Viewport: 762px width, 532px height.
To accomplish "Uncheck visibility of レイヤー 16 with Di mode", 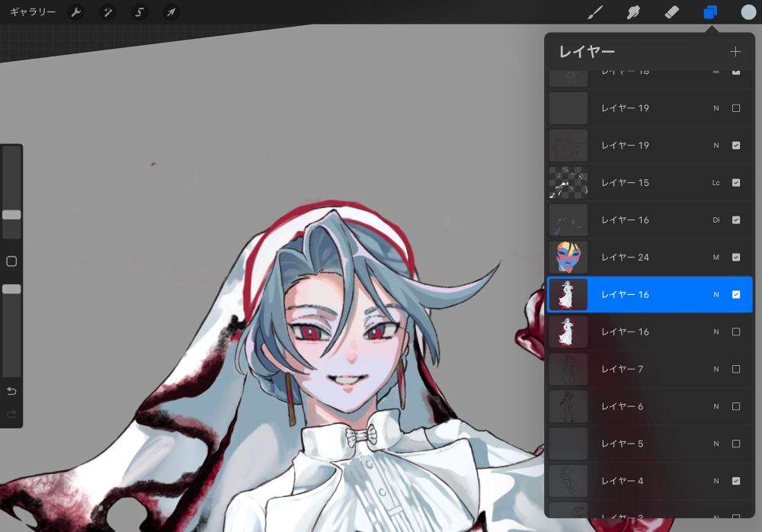I will [x=736, y=220].
